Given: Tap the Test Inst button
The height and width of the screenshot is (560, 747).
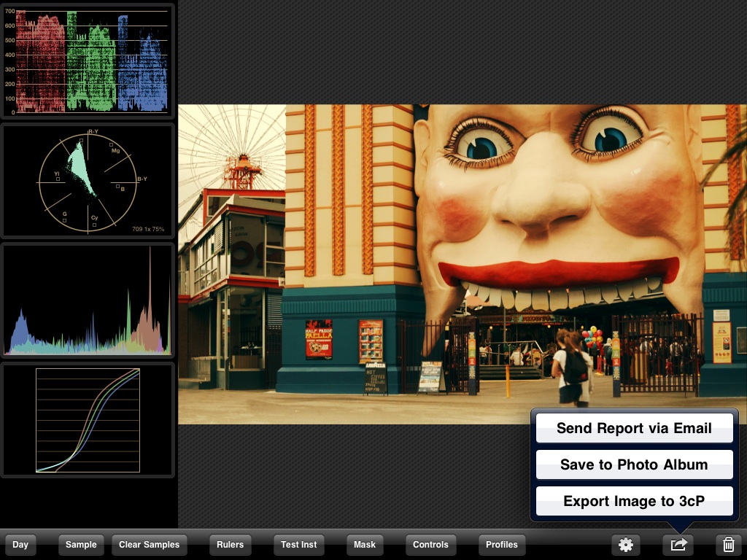Looking at the screenshot, I should [298, 544].
